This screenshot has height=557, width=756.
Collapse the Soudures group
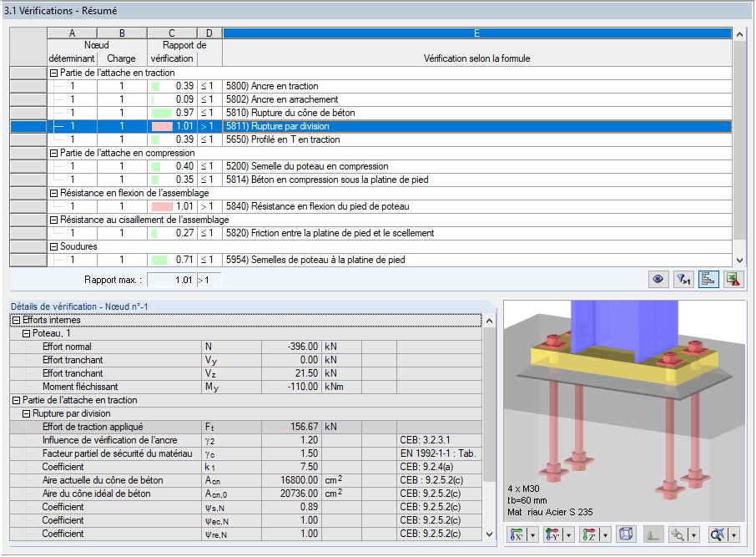tap(54, 246)
